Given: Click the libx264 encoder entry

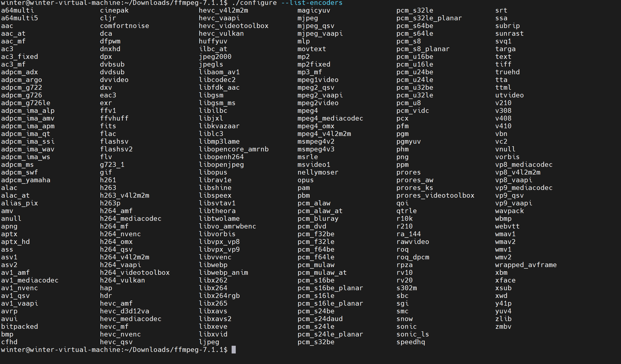Looking at the screenshot, I should point(213,288).
